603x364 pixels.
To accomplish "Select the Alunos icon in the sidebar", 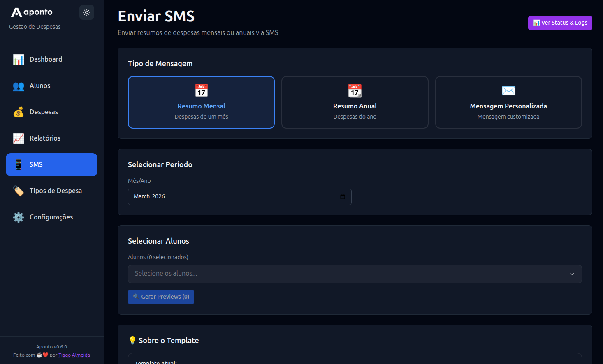I will click(x=18, y=85).
